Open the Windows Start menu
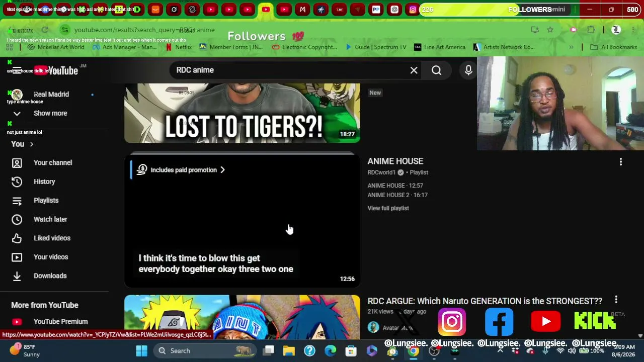Screen dimensions: 644x362 point(141,351)
